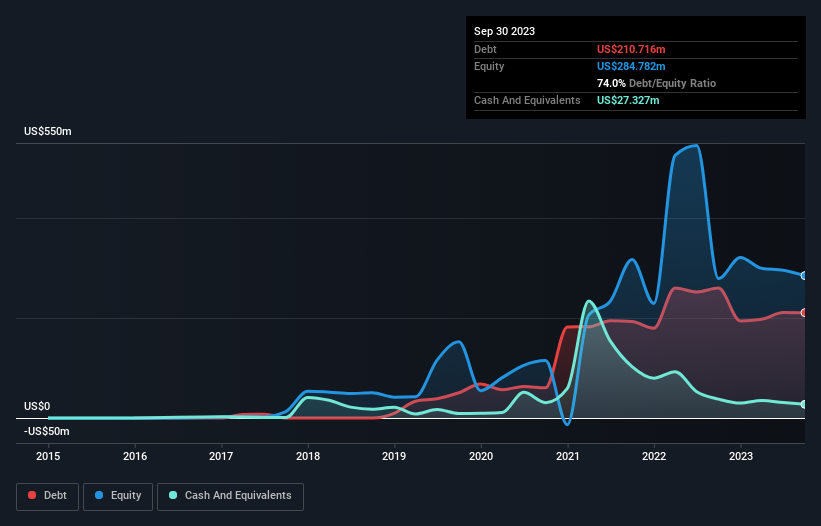The width and height of the screenshot is (821, 526).
Task: Click the Sep 30 2023 tooltip date
Action: (504, 31)
